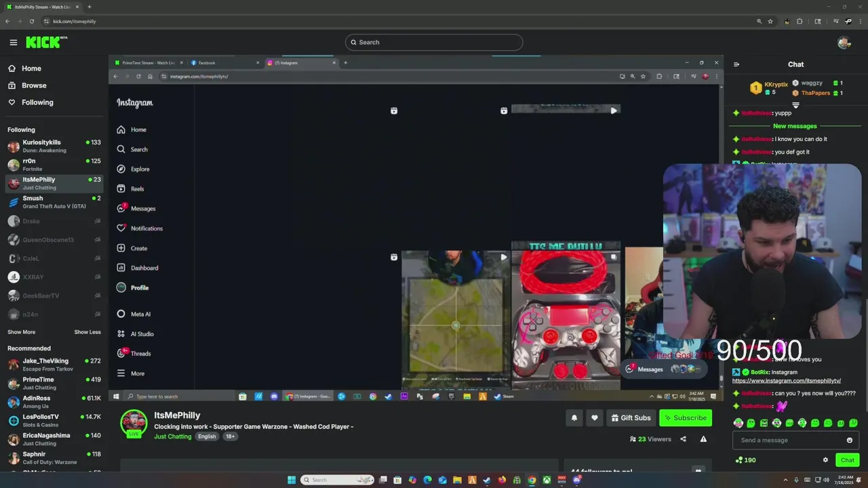
Task: Open rr0n channel in Following
Action: [x=54, y=165]
